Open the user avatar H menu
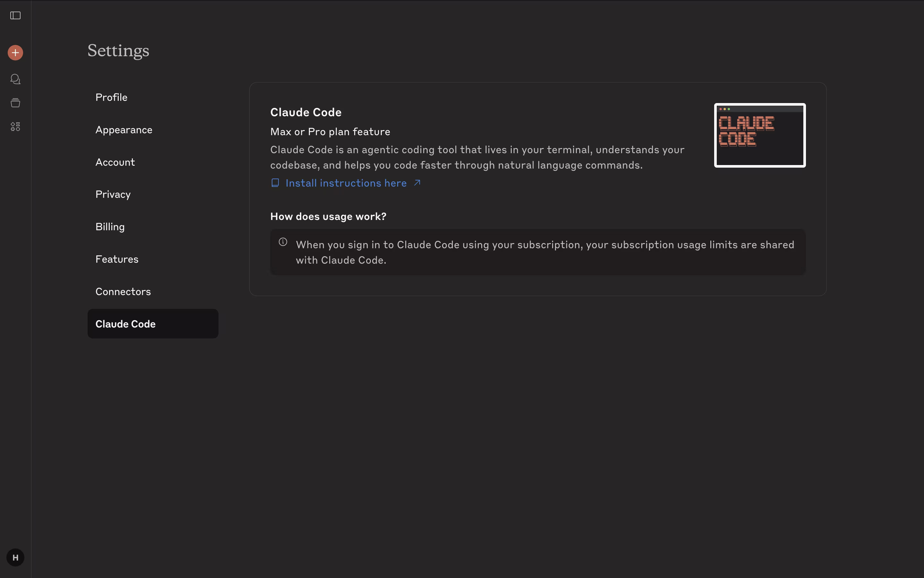Screen dimensions: 924x578 [x=15, y=557]
